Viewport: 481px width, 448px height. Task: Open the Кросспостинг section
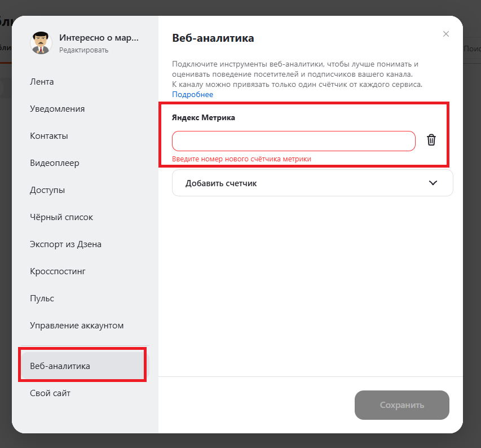(x=58, y=271)
